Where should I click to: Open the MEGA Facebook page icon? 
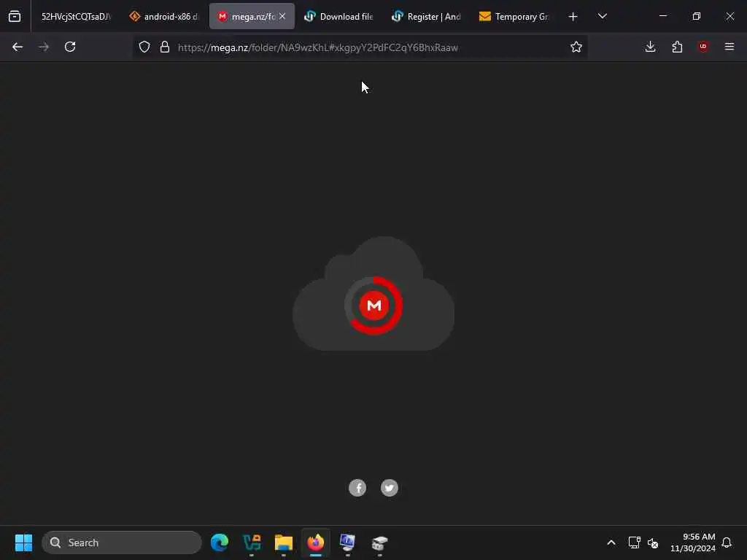point(357,488)
